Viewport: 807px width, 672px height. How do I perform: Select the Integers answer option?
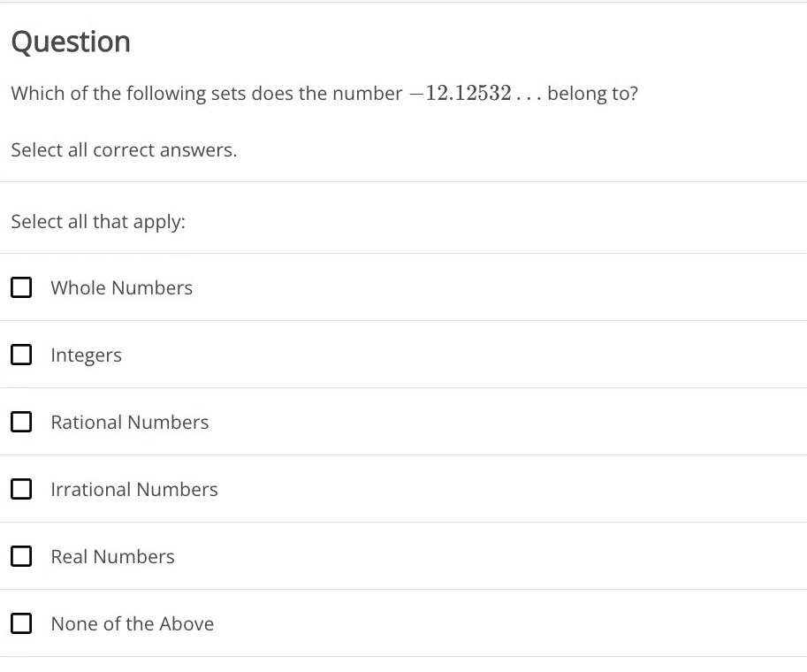point(21,355)
